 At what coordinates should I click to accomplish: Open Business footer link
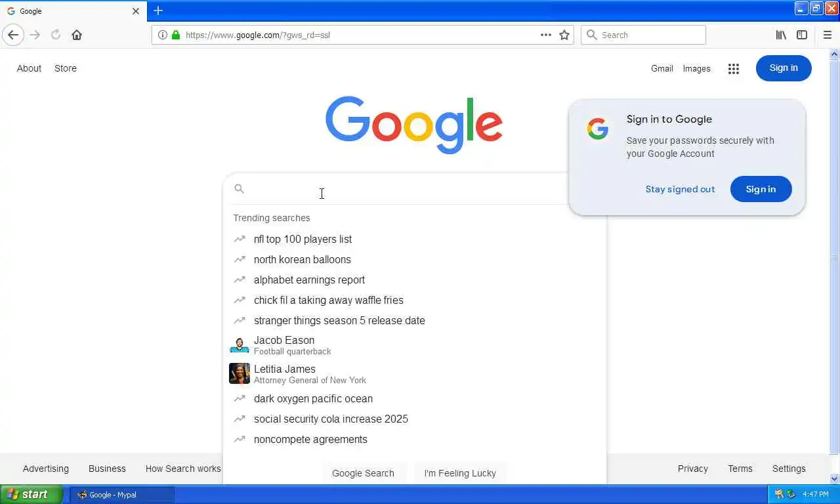tap(107, 469)
